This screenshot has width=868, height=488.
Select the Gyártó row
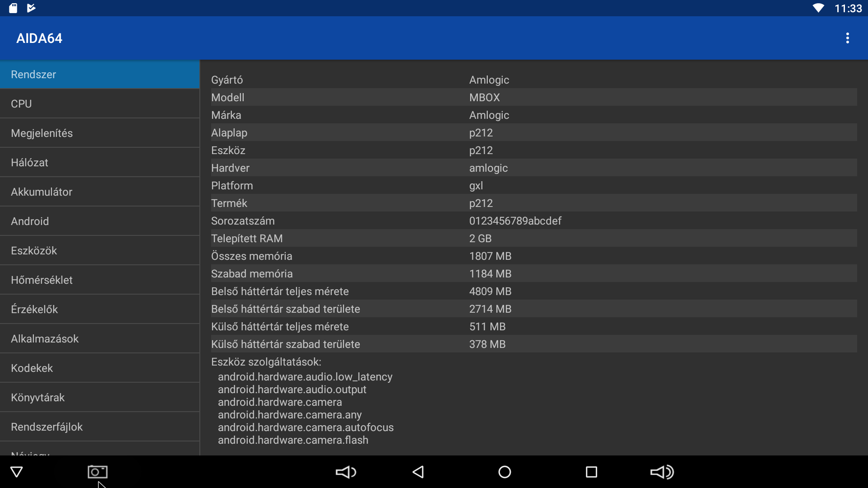click(534, 80)
